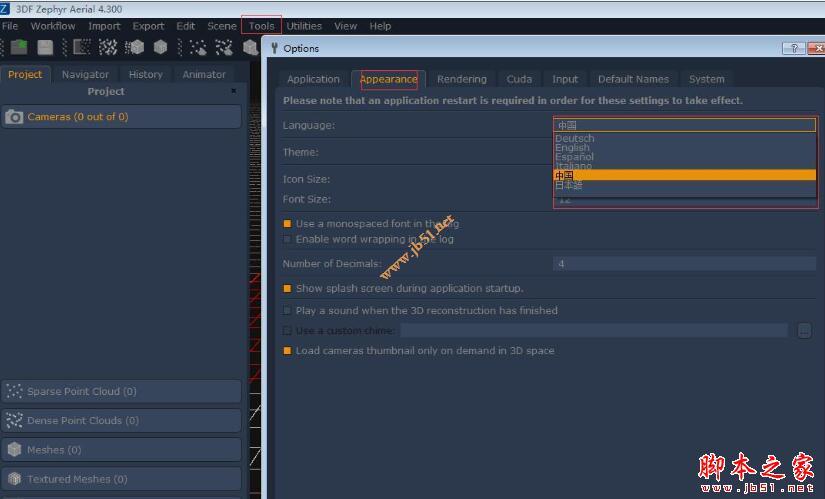Switch to the Application options tab

click(313, 79)
